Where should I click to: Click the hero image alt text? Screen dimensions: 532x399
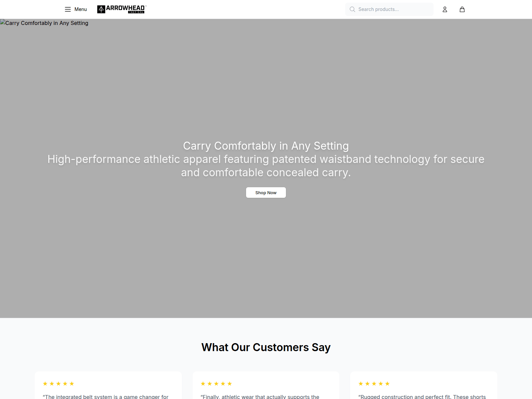coord(47,23)
